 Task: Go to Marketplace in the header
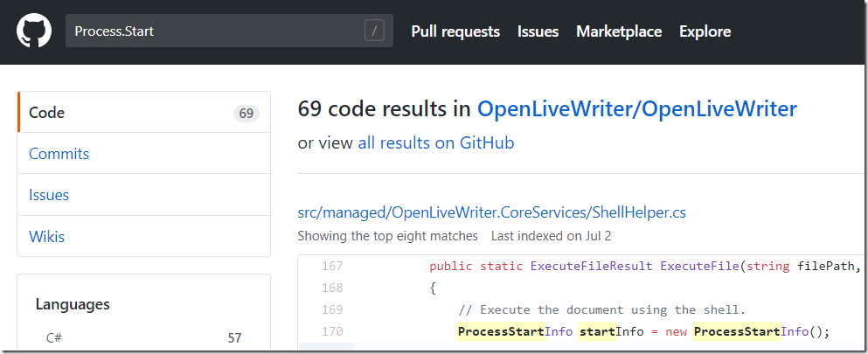[619, 31]
